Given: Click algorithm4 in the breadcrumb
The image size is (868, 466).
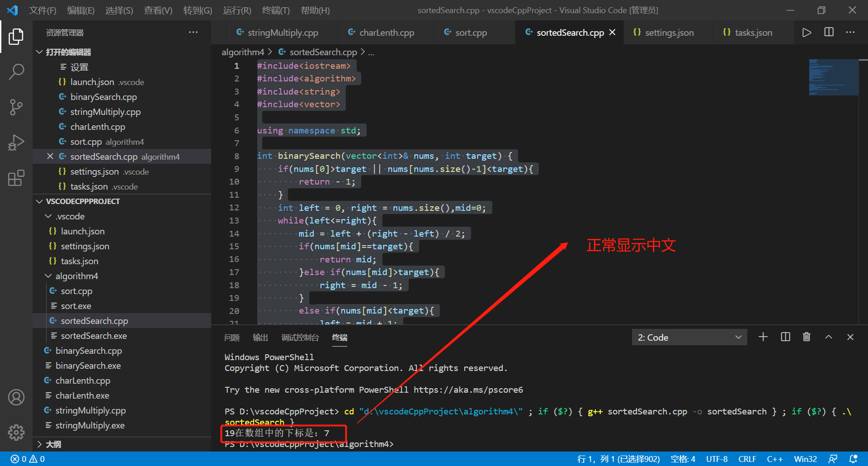Looking at the screenshot, I should coord(243,52).
